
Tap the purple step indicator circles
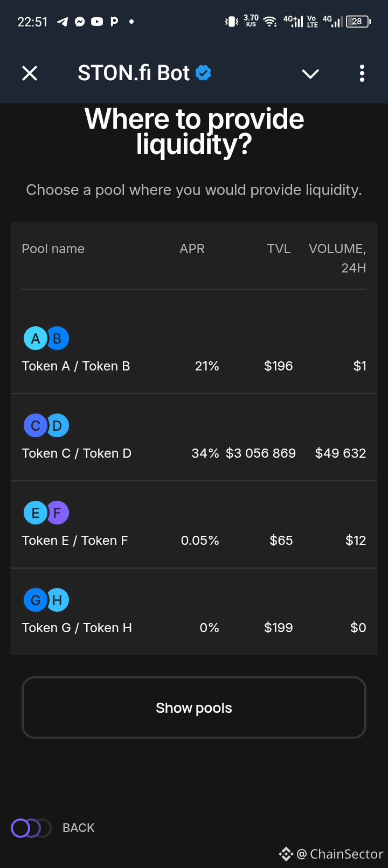point(31,828)
